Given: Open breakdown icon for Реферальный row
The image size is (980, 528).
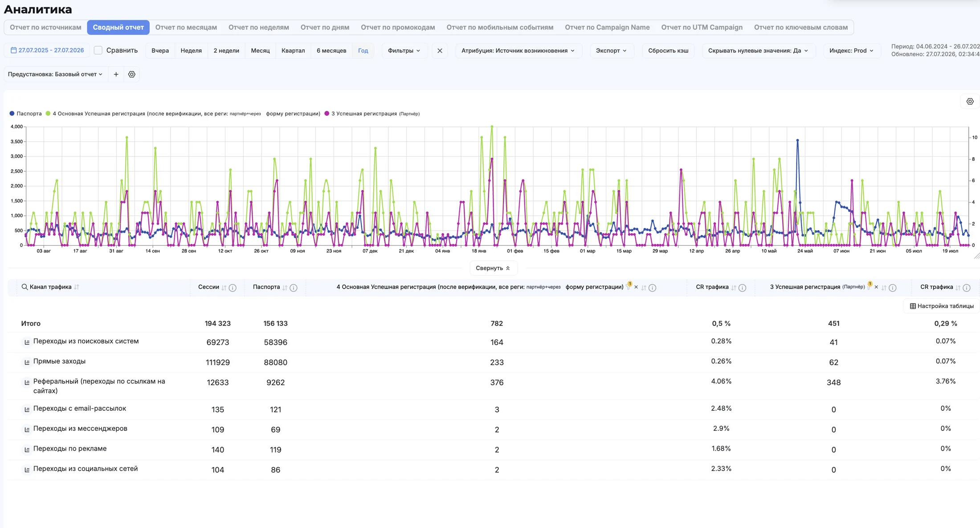Looking at the screenshot, I should [27, 382].
